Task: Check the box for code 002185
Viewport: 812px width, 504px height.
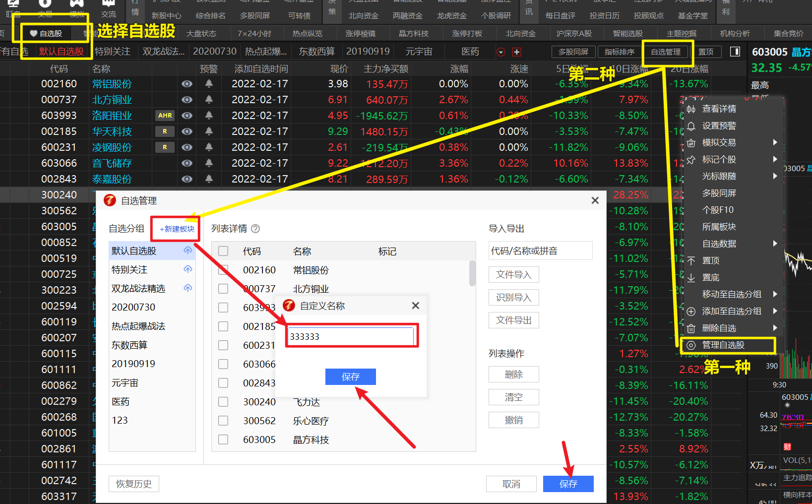Action: click(223, 326)
